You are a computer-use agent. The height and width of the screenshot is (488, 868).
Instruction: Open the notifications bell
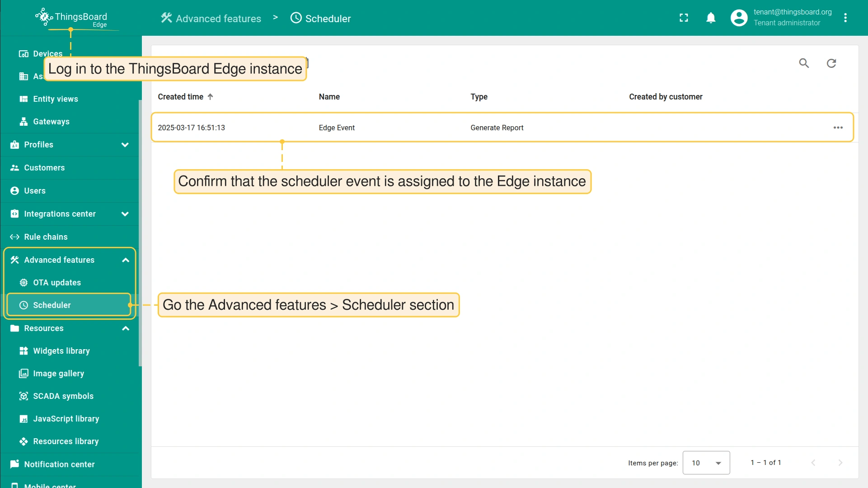[x=711, y=18]
